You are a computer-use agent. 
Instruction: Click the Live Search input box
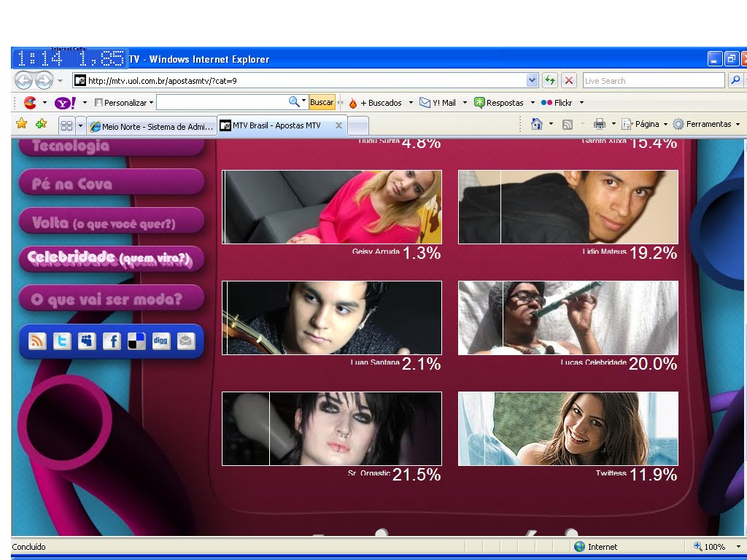coord(654,80)
